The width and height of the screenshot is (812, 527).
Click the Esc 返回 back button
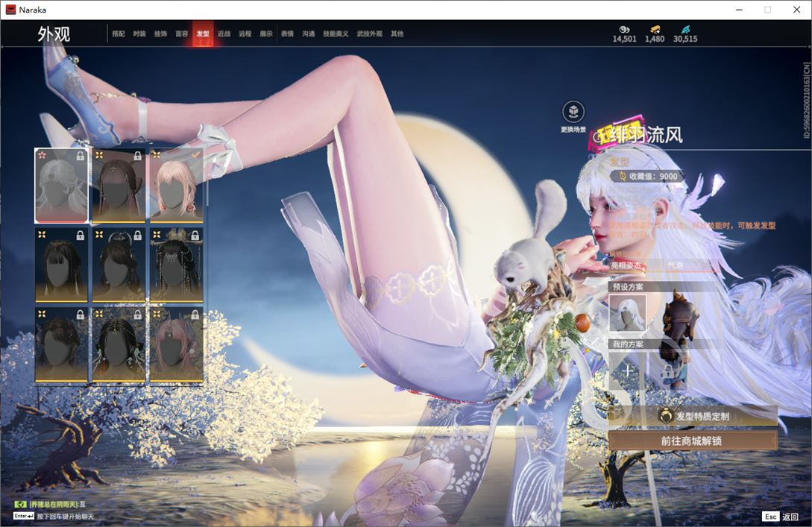pyautogui.click(x=781, y=516)
